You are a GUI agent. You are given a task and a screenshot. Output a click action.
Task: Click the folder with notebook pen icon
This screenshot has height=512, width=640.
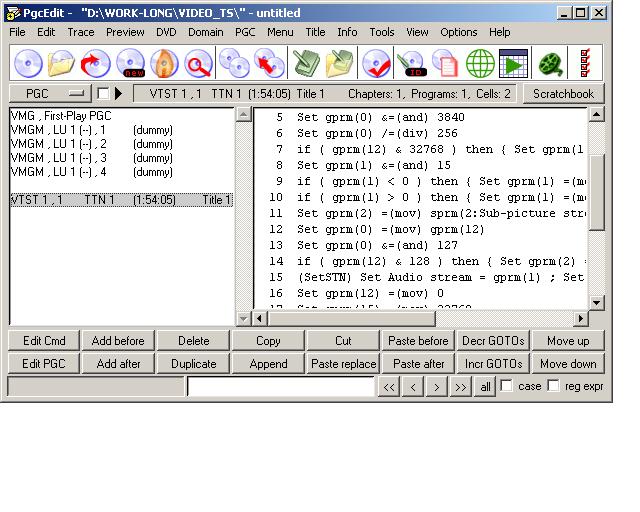click(x=340, y=63)
